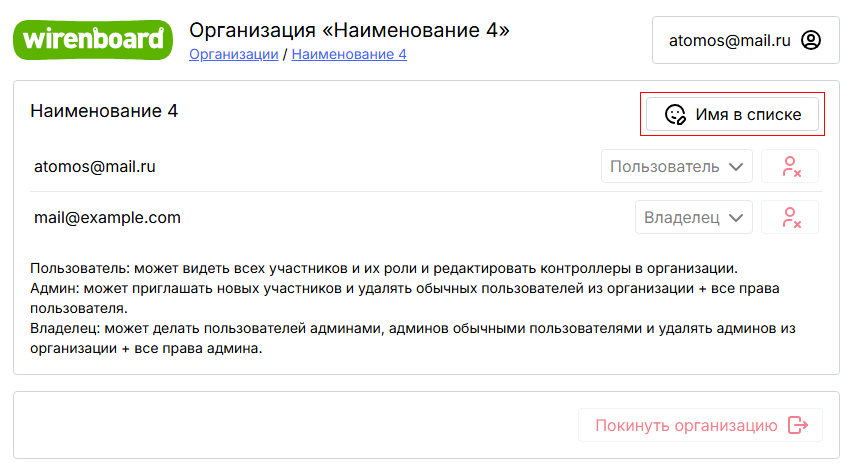The width and height of the screenshot is (849, 475).
Task: Click chevron next to Владелец
Action: (736, 218)
